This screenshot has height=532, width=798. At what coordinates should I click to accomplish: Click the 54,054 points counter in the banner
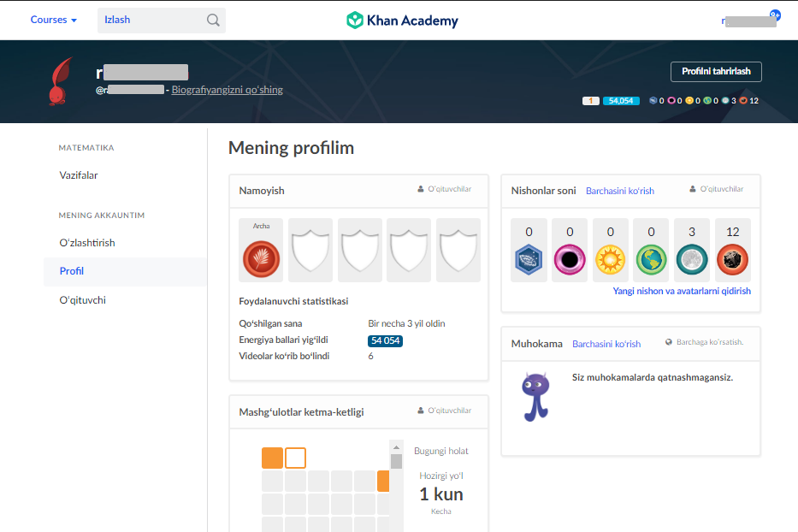tap(621, 101)
